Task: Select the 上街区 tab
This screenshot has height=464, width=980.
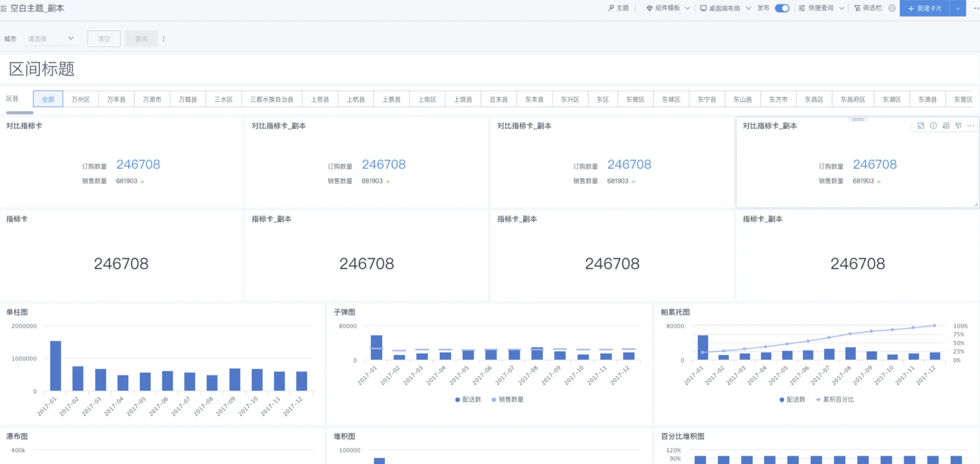Action: coord(427,99)
